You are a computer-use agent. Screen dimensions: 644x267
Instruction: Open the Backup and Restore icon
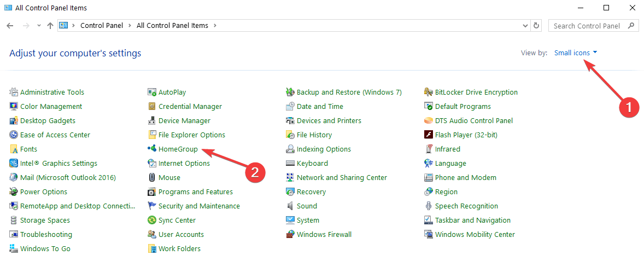tap(290, 92)
